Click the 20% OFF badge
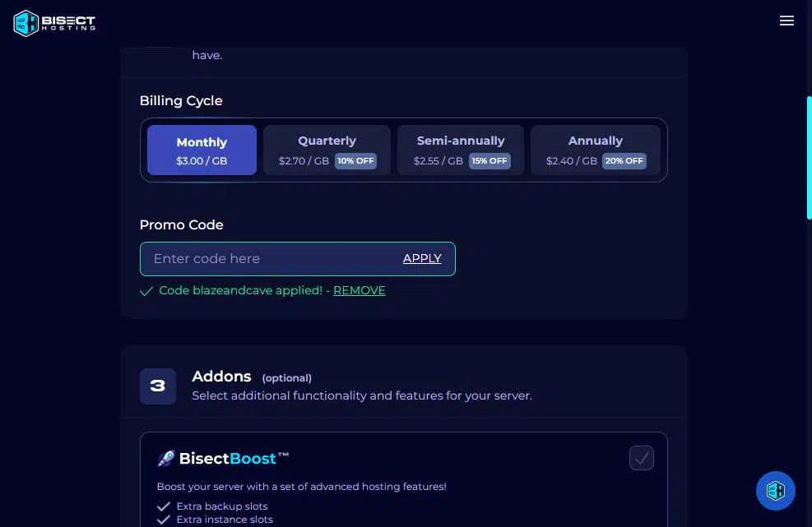 [x=624, y=161]
